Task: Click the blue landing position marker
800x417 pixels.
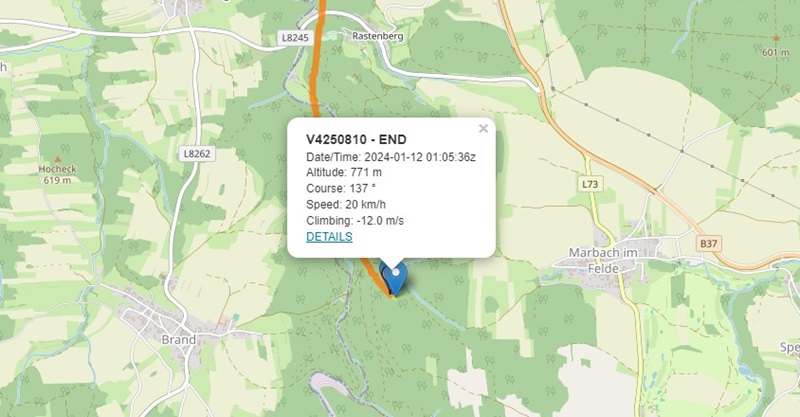Action: pyautogui.click(x=395, y=276)
